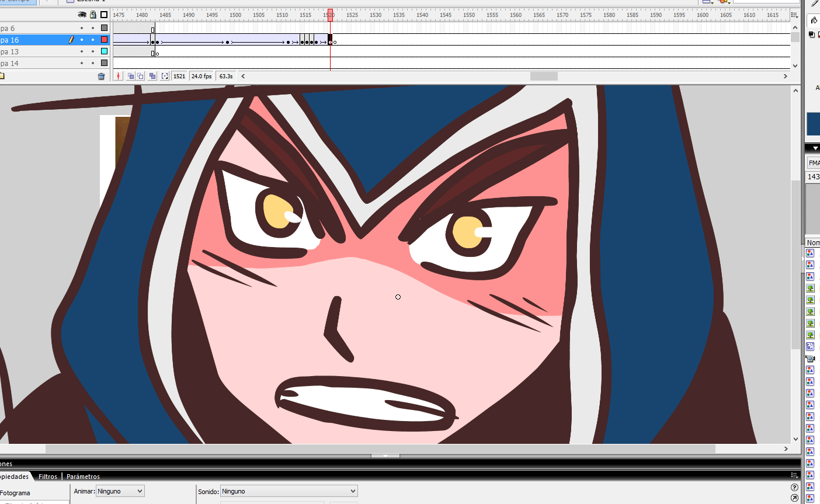Screen dimensions: 820x504
Task: Click the lock all layers padlock icon
Action: (x=93, y=15)
